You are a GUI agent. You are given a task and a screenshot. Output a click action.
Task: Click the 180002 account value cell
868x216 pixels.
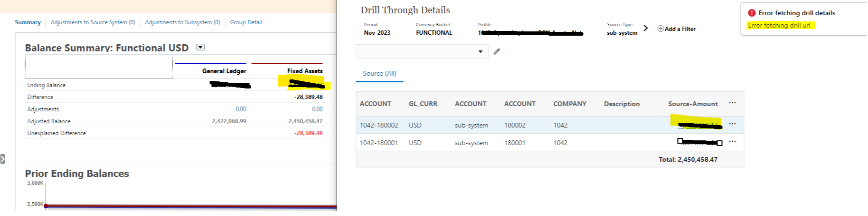click(515, 125)
